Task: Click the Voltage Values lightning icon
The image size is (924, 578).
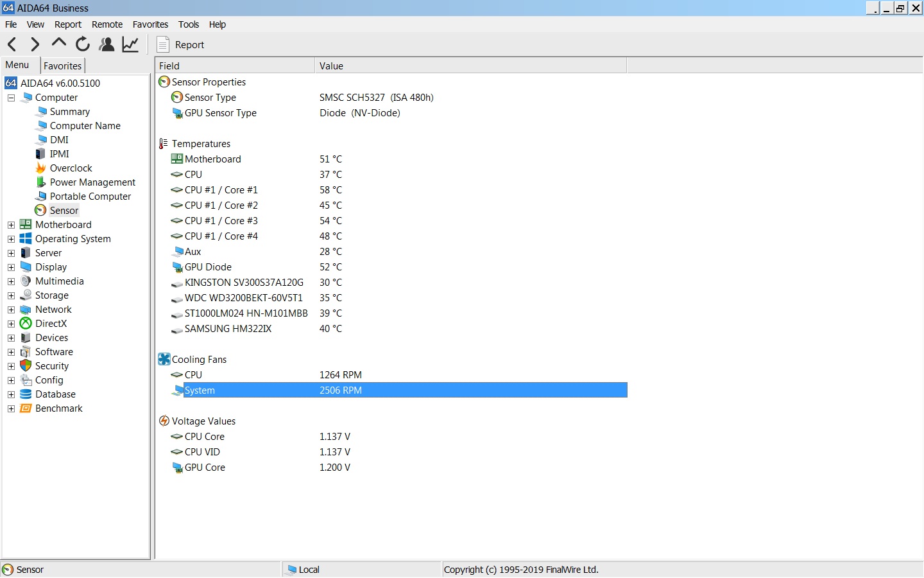Action: coord(164,421)
